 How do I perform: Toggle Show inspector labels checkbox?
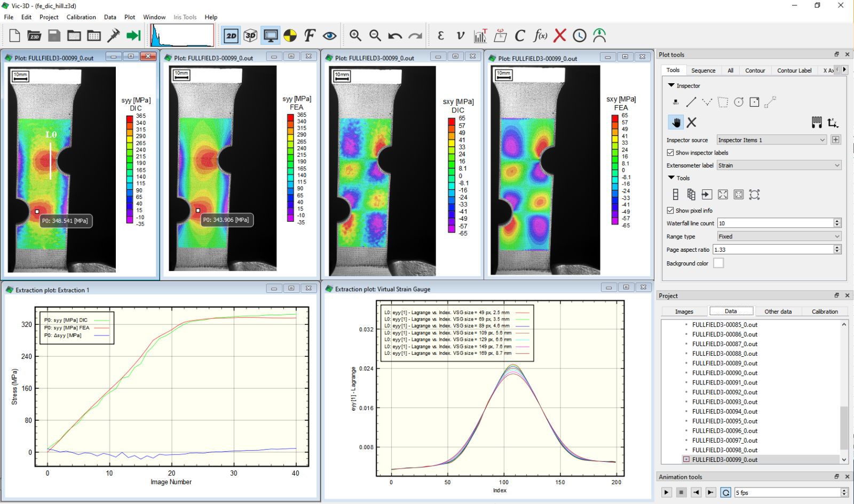(670, 153)
